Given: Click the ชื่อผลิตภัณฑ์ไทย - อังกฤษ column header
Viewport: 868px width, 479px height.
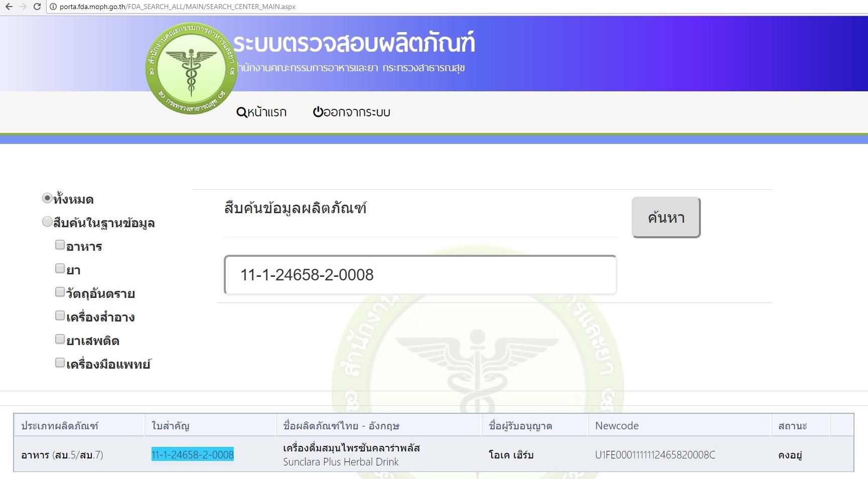Looking at the screenshot, I should click(379, 425).
